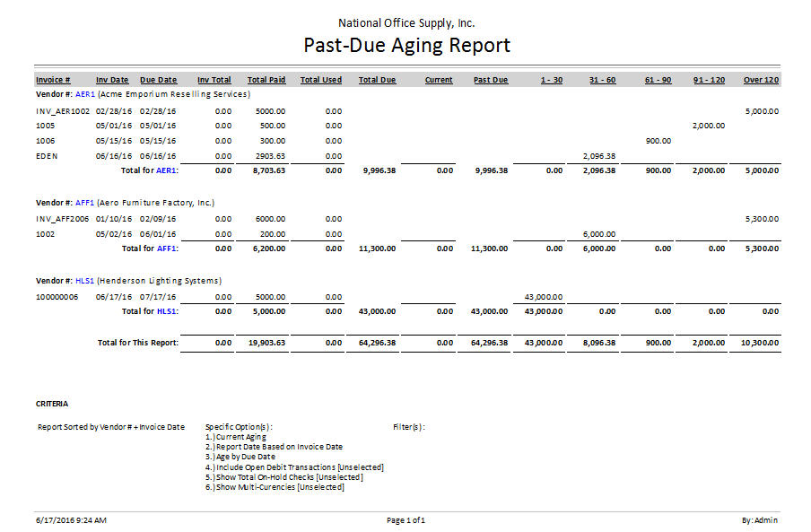811x532 pixels.
Task: Click AER1 in the 'Total for AER1' row
Action: [x=167, y=170]
